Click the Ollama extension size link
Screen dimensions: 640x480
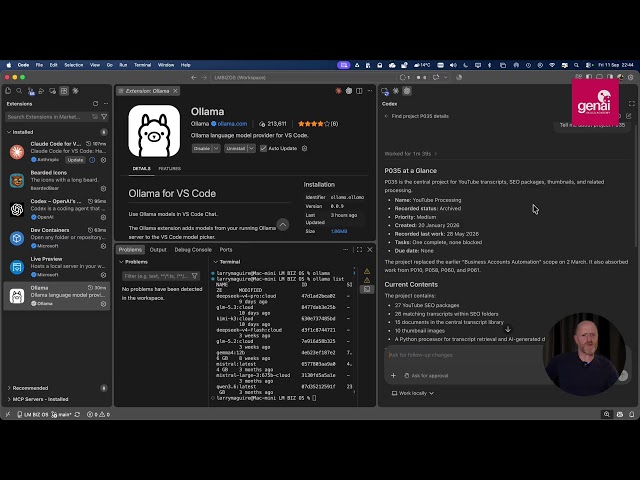[x=339, y=231]
